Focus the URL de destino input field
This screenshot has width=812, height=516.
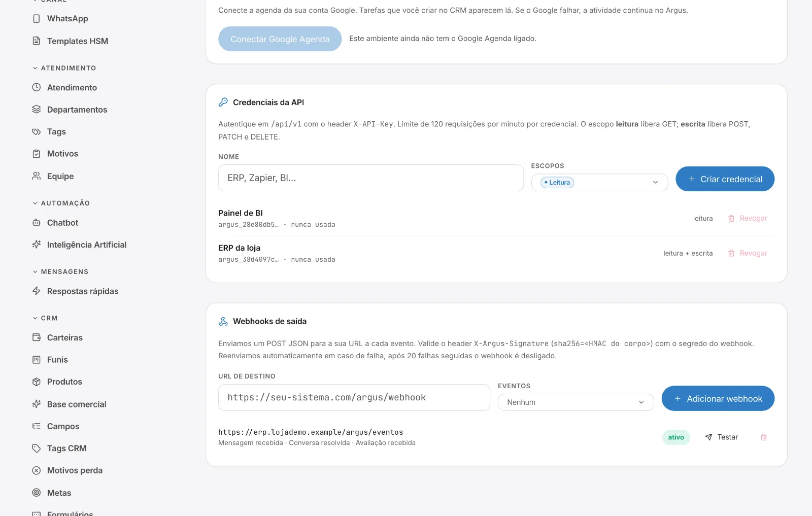pos(354,397)
